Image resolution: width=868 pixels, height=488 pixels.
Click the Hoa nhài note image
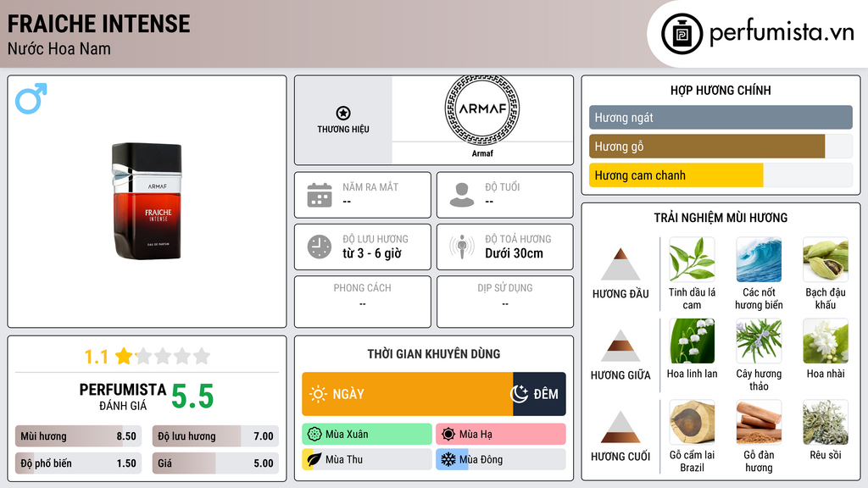tap(826, 341)
